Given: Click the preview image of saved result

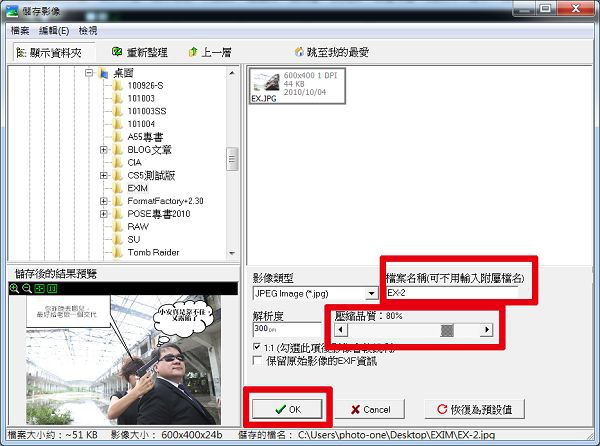Looking at the screenshot, I should (x=123, y=360).
